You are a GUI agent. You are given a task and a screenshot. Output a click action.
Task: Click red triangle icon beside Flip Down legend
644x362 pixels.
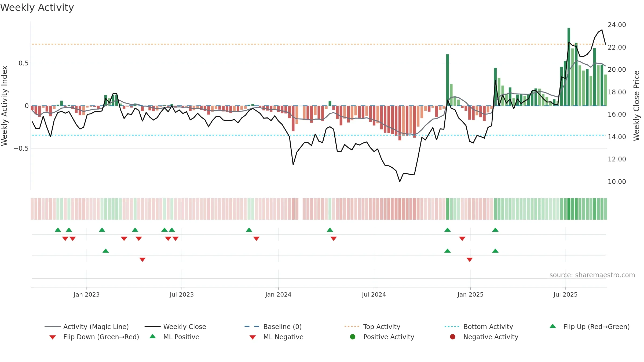click(x=53, y=337)
